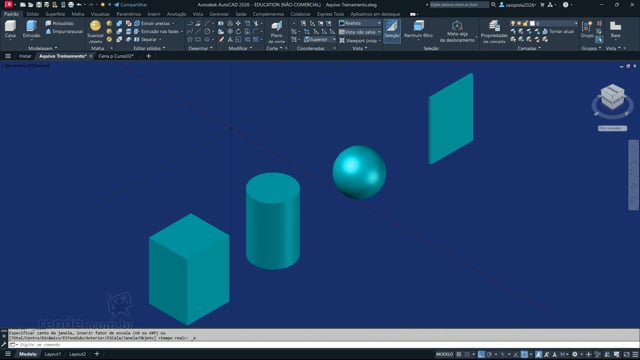This screenshot has width=640, height=360.
Task: Click the Polissólido tool
Action: click(60, 23)
